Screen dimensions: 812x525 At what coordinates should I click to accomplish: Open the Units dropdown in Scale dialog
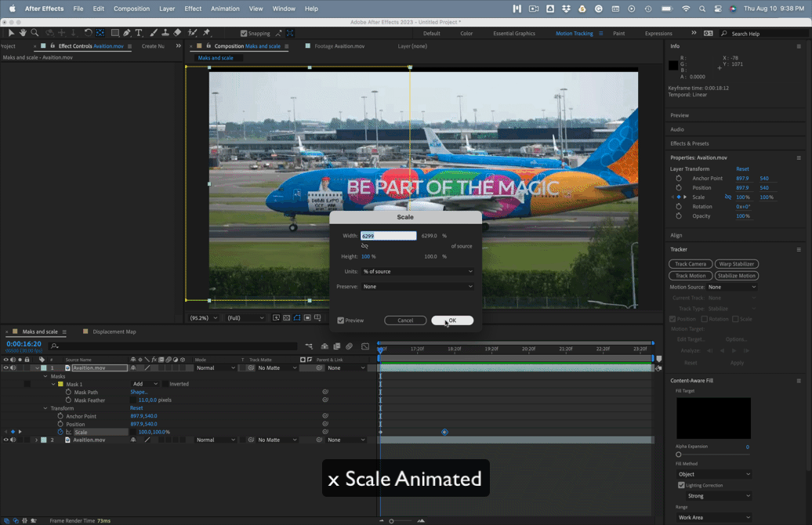pyautogui.click(x=418, y=271)
